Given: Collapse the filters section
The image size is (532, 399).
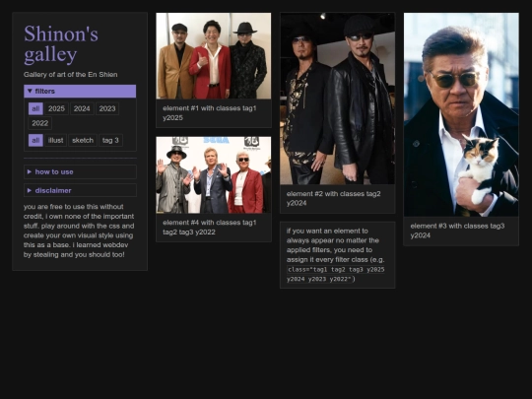Looking at the screenshot, I should click(x=80, y=92).
